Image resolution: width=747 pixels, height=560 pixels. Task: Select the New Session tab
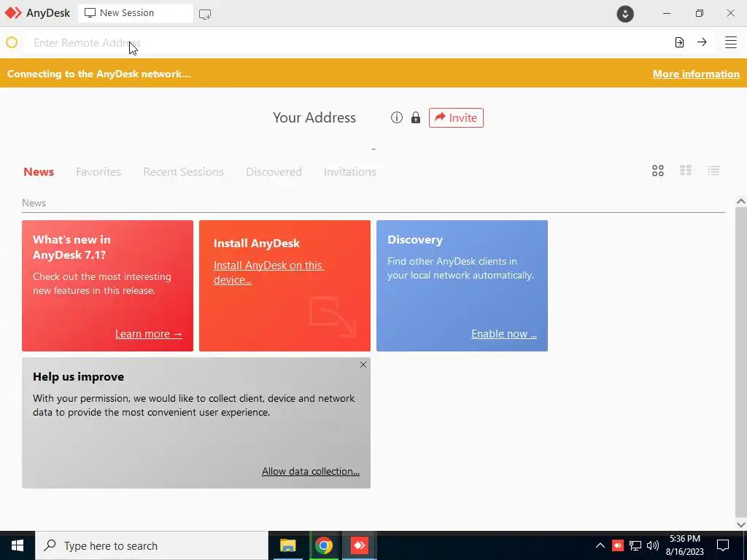[135, 13]
